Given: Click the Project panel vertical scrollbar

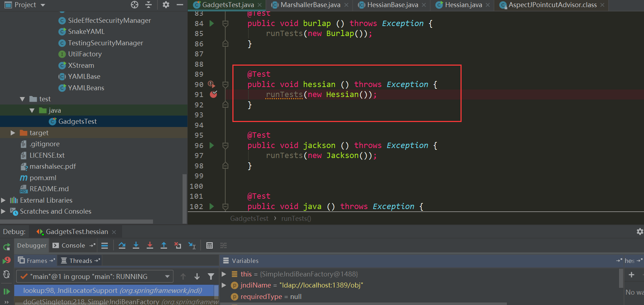Looking at the screenshot, I should coord(185,199).
